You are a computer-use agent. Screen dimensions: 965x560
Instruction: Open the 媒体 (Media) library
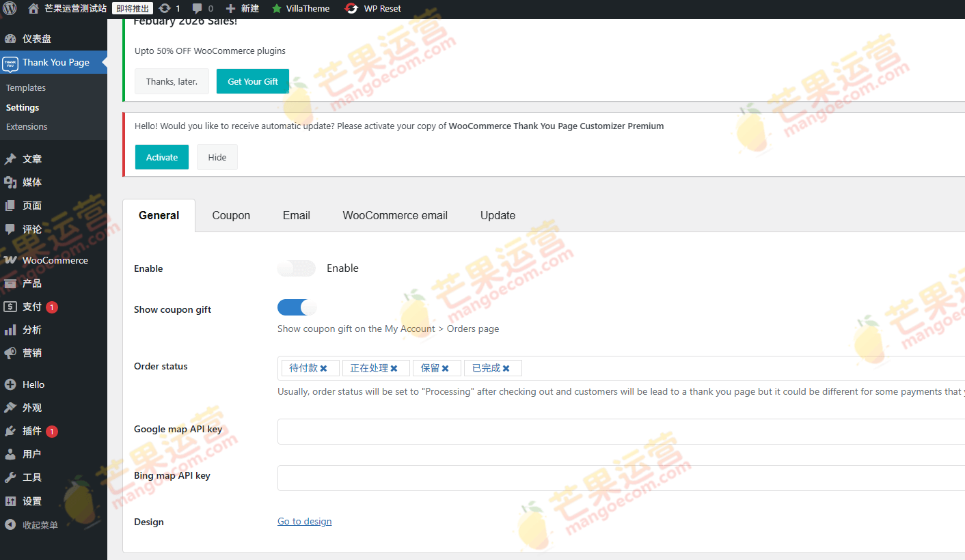click(32, 182)
